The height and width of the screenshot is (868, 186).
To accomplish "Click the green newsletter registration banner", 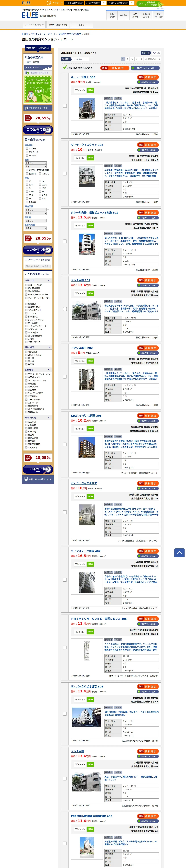I will pos(38,89).
